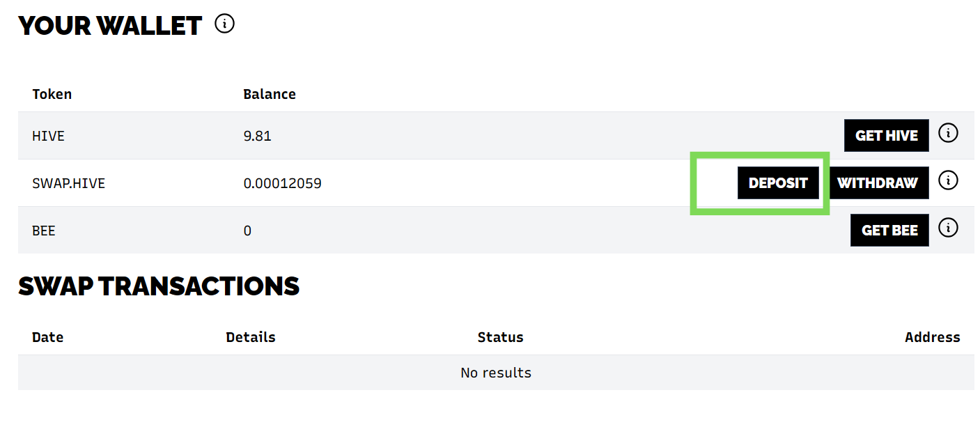Click the HIVE balance value 9.81
The width and height of the screenshot is (980, 443).
(x=257, y=136)
